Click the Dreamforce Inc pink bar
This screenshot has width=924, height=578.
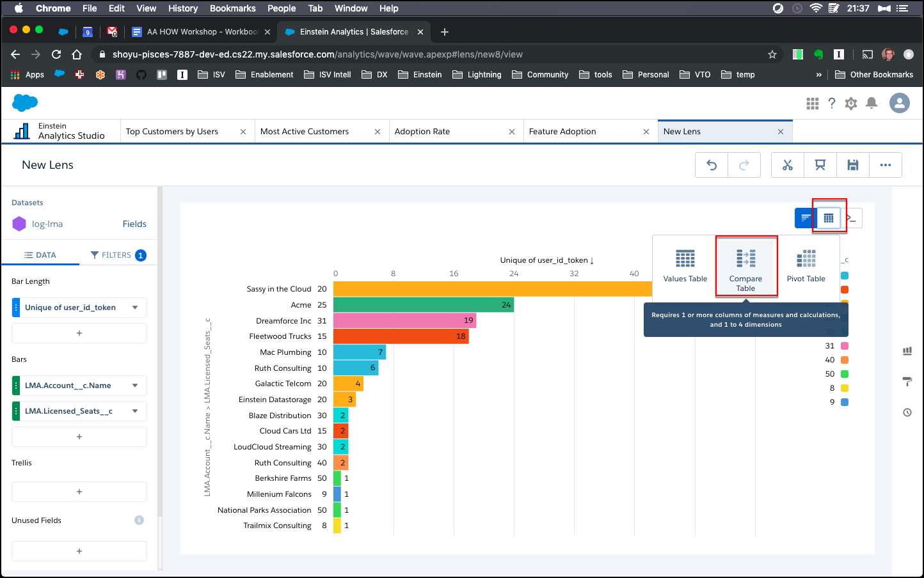click(405, 321)
